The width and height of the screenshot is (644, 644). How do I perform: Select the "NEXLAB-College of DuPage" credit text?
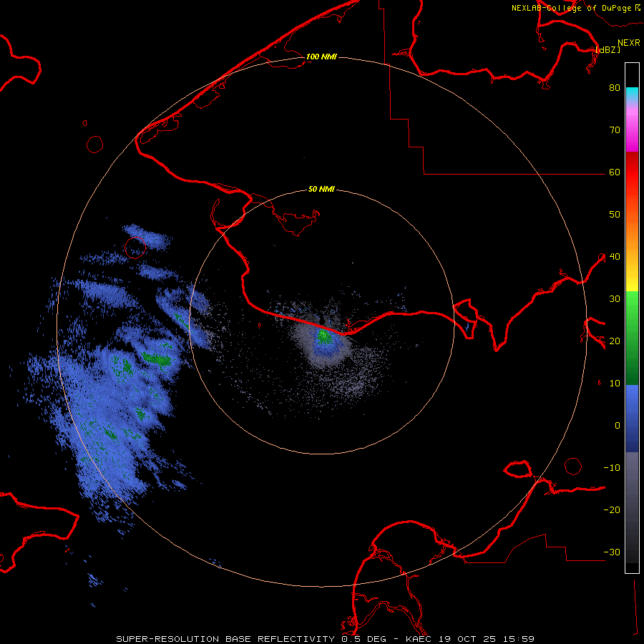point(571,8)
